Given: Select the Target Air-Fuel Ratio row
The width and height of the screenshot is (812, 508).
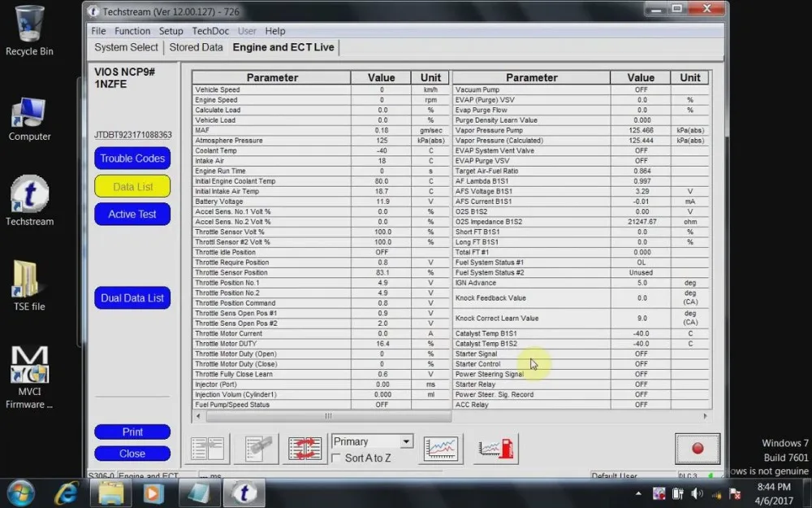Looking at the screenshot, I should tap(581, 171).
